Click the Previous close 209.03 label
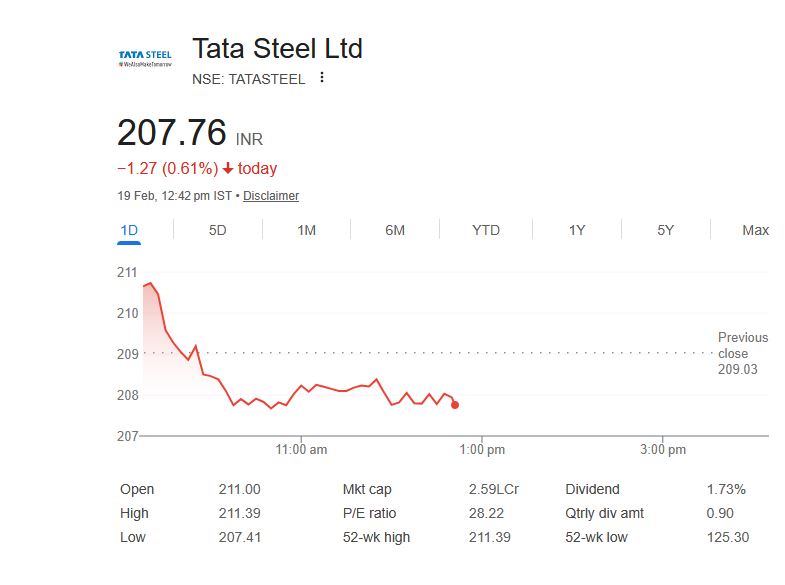Image resolution: width=785 pixels, height=585 pixels. coord(743,354)
